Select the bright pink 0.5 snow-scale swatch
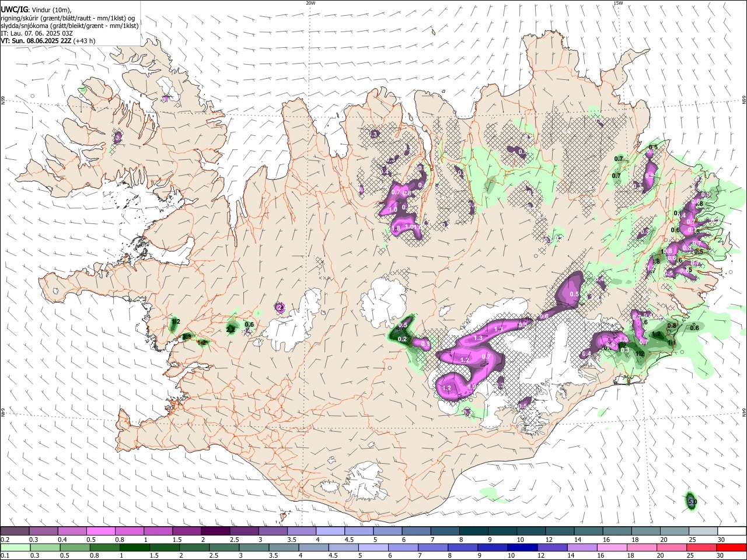The image size is (747, 560). click(100, 531)
